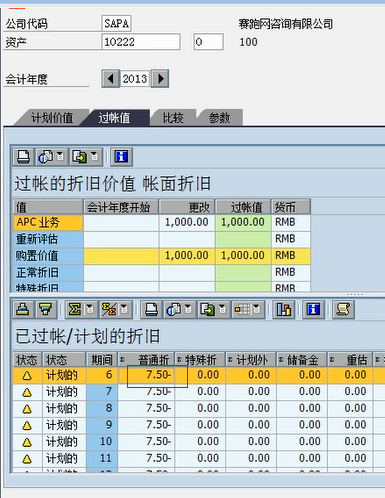385x498 pixels.
Task: Click the asset sub-number field 0
Action: [208, 42]
